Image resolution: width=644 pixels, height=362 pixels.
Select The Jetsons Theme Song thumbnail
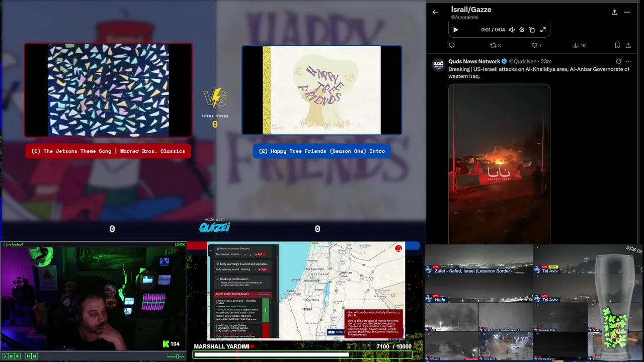[x=108, y=90]
